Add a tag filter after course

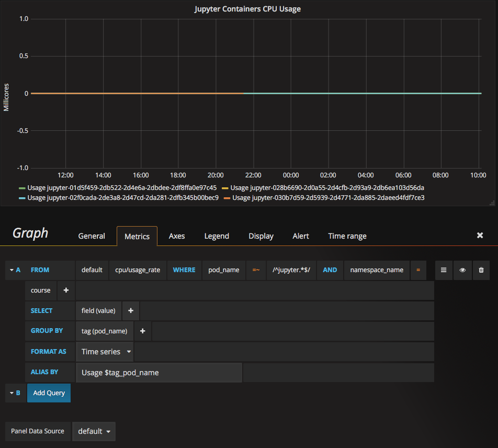click(66, 290)
